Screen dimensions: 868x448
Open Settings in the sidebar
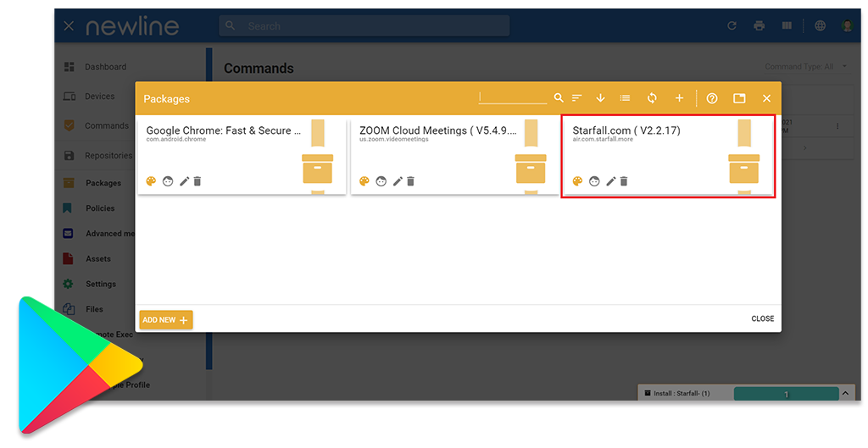[101, 285]
